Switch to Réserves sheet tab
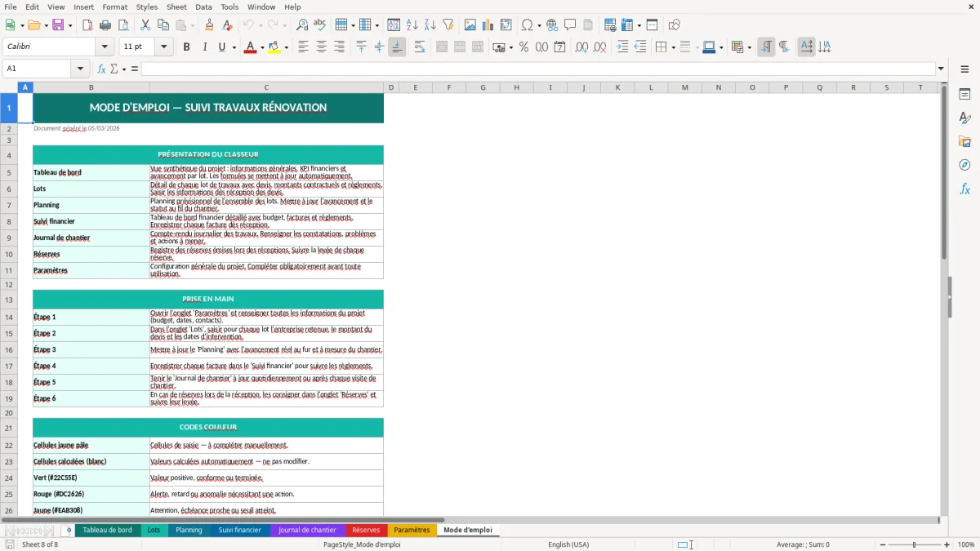 [x=366, y=530]
